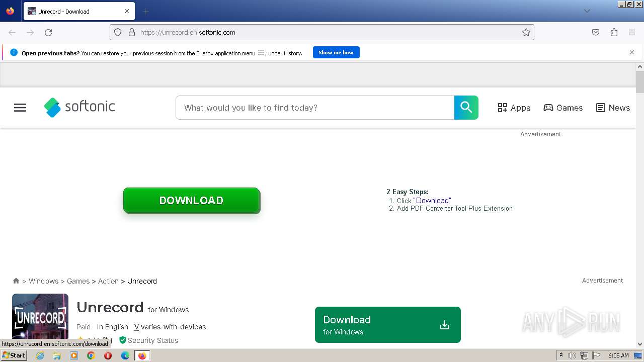Open the Windows breadcrumb link

[x=43, y=281]
